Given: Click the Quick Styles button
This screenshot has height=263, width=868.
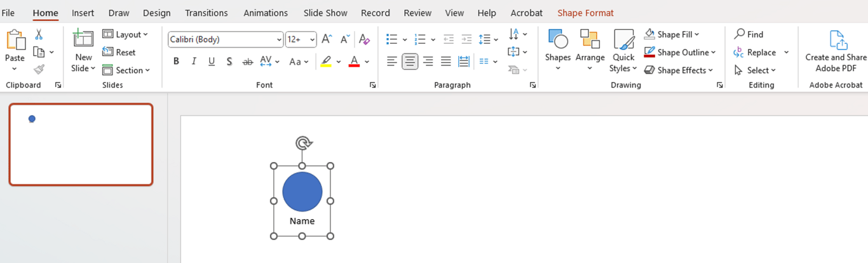Looking at the screenshot, I should (623, 51).
